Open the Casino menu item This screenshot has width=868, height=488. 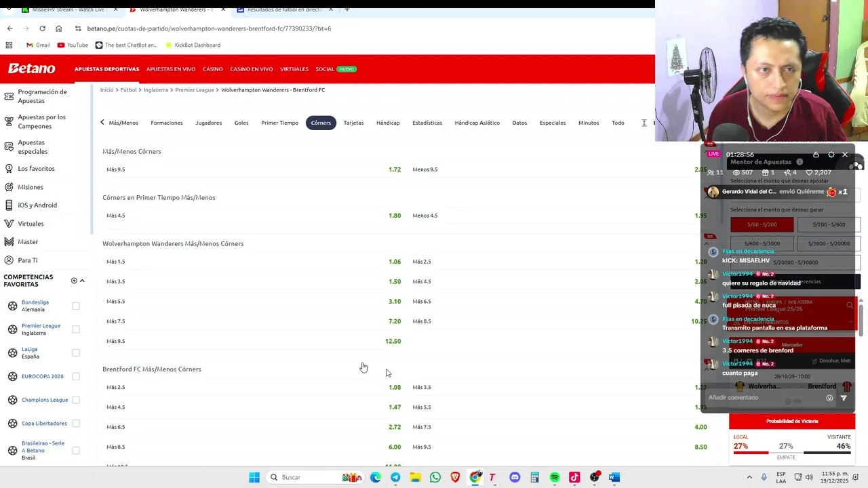point(213,69)
